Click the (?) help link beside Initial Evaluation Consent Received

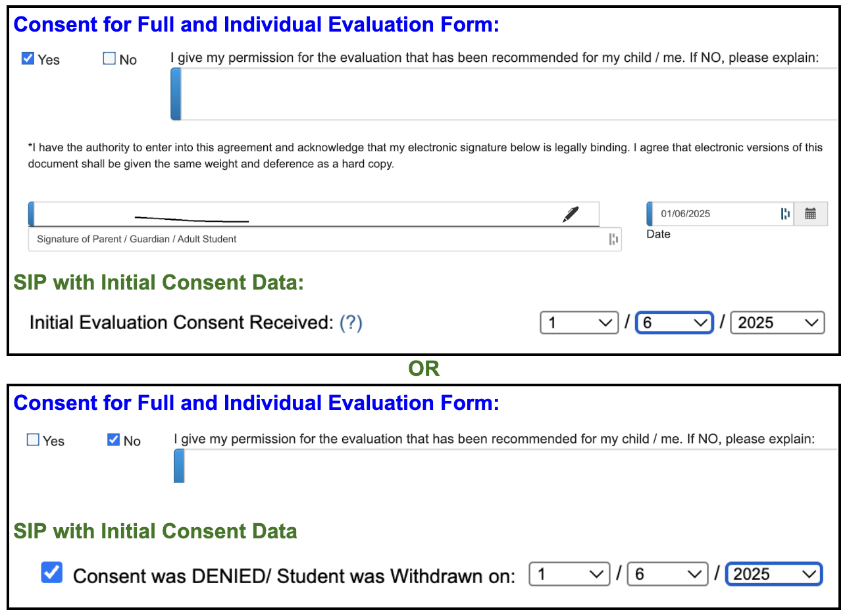[x=351, y=322]
